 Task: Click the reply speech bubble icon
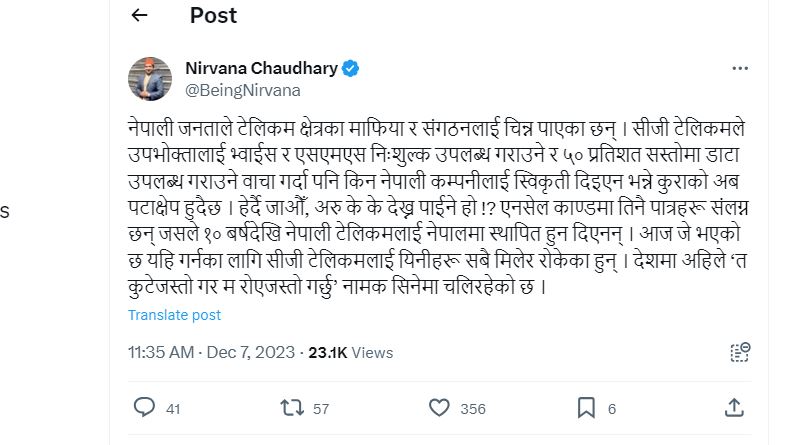[144, 408]
